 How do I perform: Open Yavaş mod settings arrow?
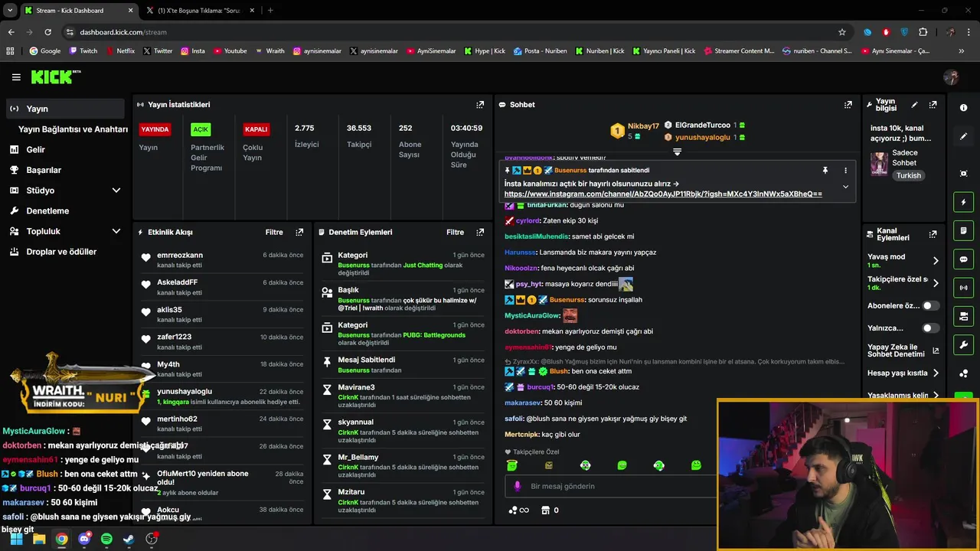coord(935,261)
